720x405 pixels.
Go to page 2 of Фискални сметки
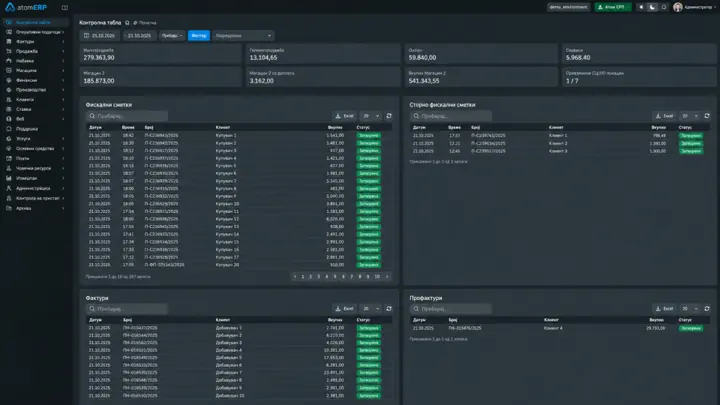click(311, 276)
